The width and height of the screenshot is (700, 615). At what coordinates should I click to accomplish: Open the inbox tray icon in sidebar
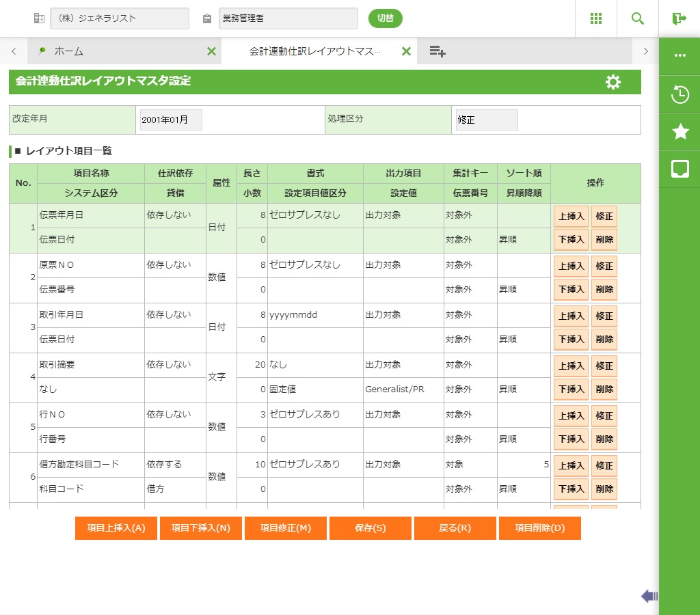pos(680,169)
